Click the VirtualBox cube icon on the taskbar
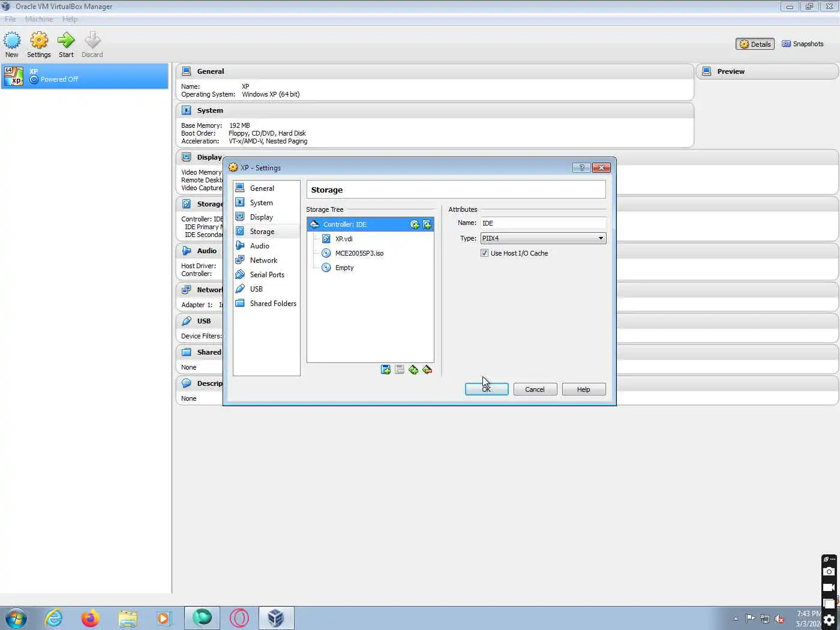This screenshot has height=630, width=840. (276, 618)
